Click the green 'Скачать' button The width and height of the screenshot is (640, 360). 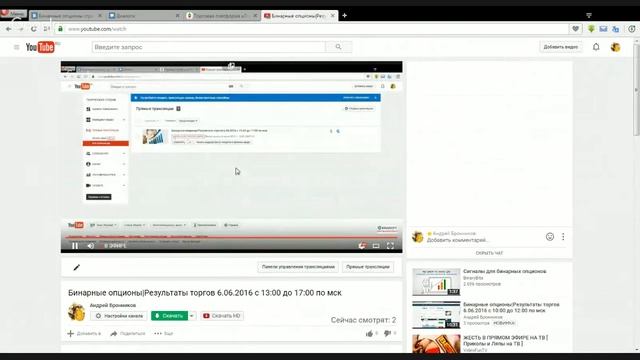point(169,316)
